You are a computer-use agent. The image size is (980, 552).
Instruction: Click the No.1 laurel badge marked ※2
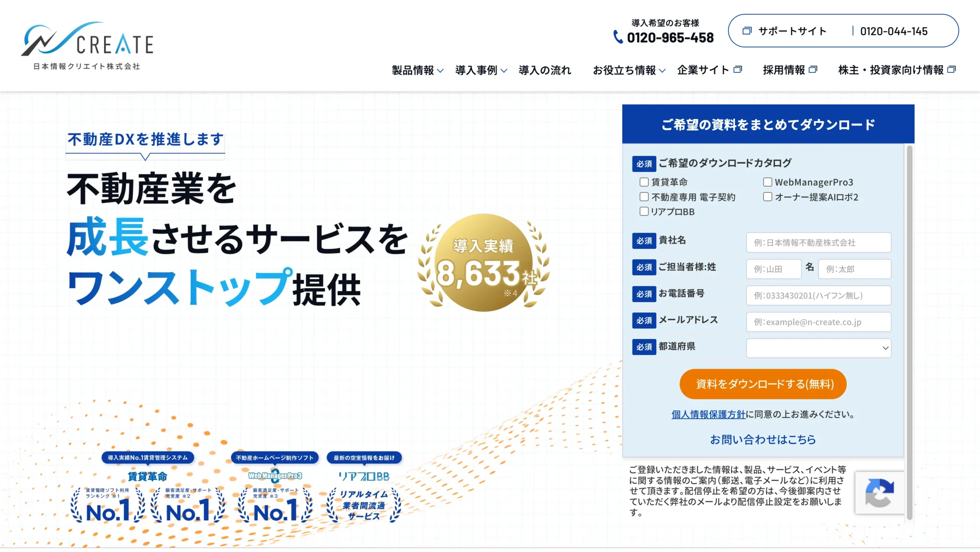tap(188, 505)
